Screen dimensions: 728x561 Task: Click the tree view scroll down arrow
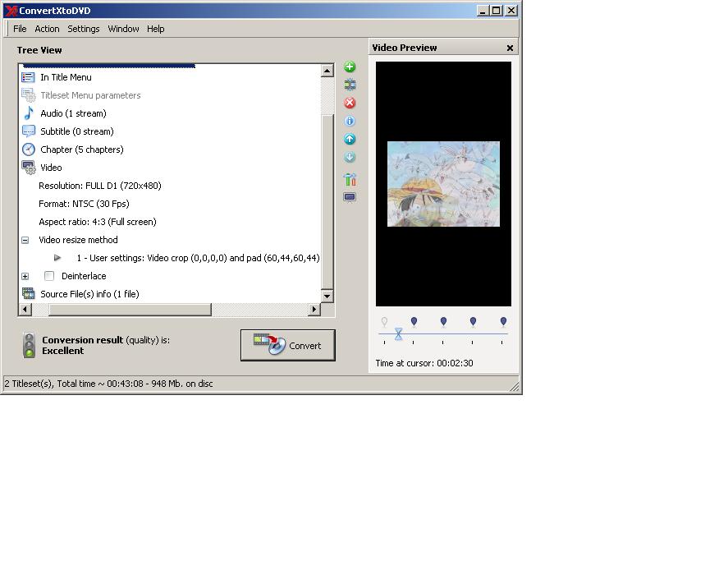(327, 296)
